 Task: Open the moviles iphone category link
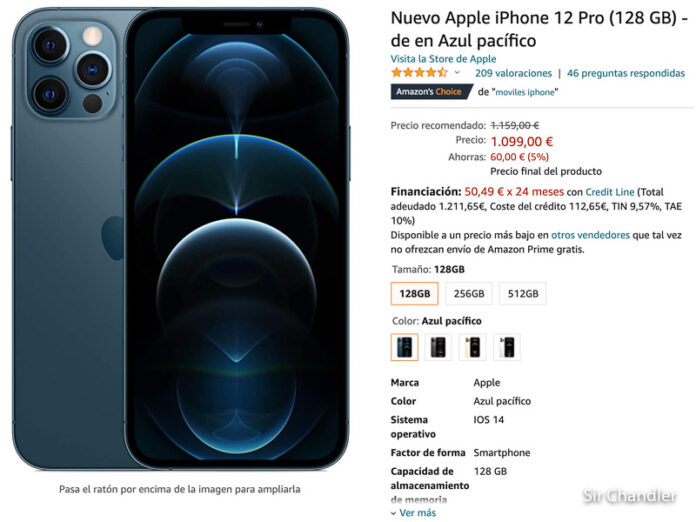tap(525, 92)
